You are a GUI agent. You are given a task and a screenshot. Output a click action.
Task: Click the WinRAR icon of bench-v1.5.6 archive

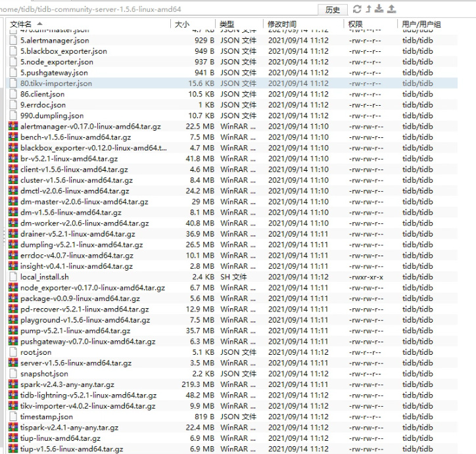tap(13, 137)
